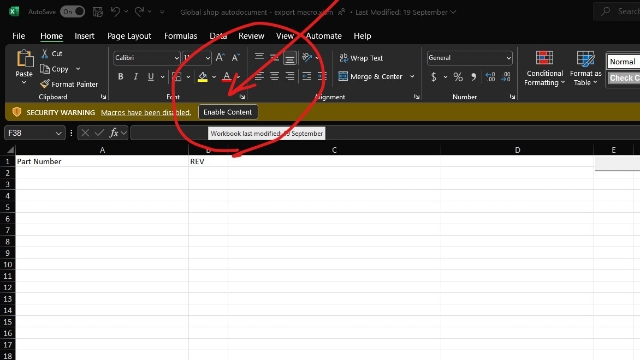Image resolution: width=640 pixels, height=360 pixels.
Task: Click the Undo arrow icon
Action: point(116,12)
